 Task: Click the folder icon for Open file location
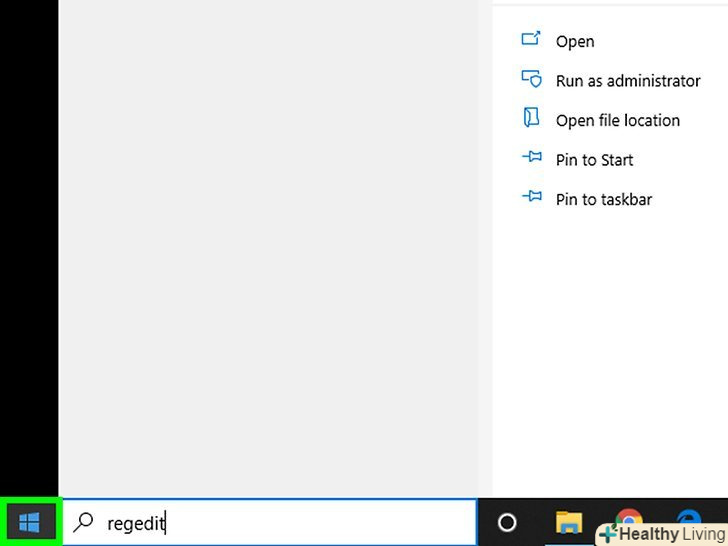coord(531,117)
